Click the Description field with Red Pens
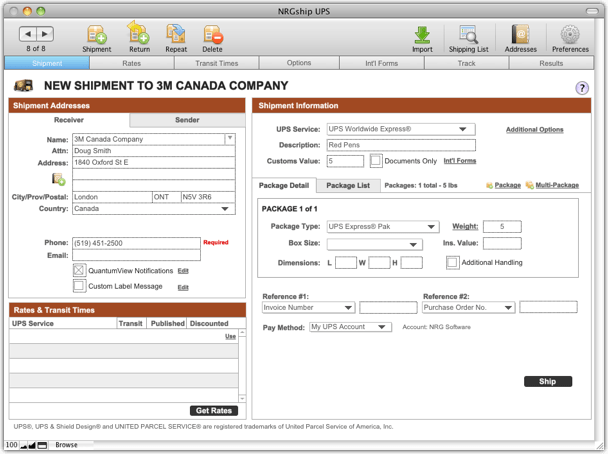 401,145
